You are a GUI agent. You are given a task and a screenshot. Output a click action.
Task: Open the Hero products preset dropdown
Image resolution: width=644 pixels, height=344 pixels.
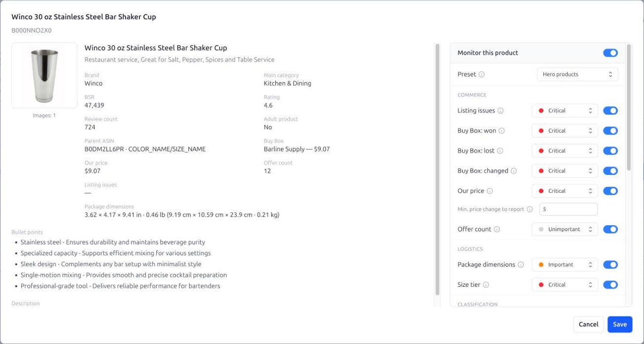tap(577, 74)
